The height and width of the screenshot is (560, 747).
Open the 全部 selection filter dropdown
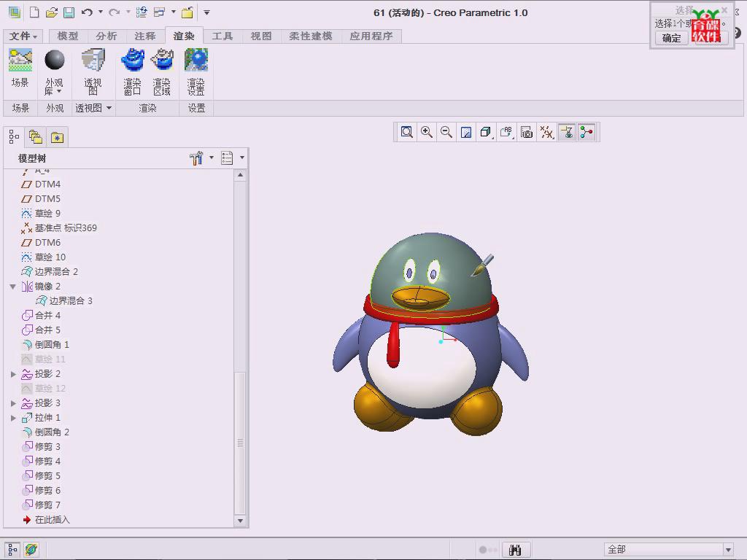(x=727, y=550)
